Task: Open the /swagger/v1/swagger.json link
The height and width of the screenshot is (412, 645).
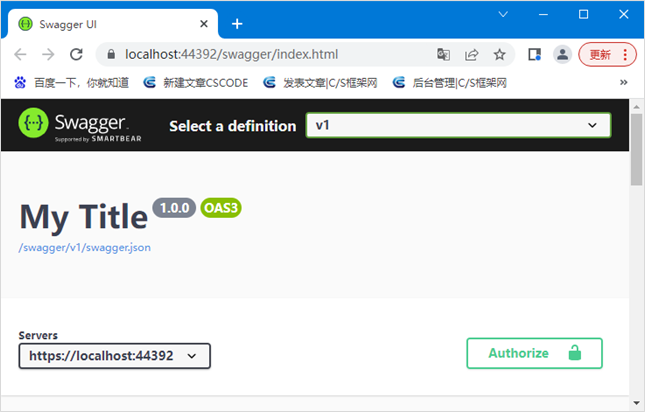Action: [x=84, y=246]
